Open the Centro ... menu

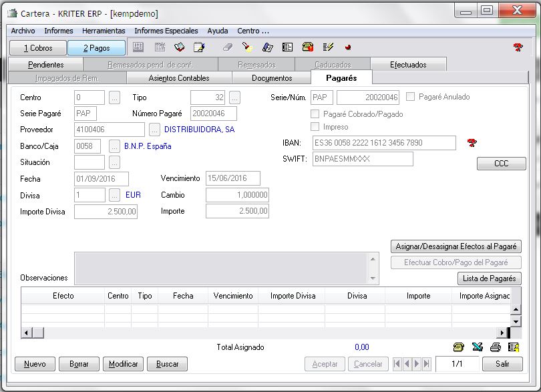tap(253, 31)
